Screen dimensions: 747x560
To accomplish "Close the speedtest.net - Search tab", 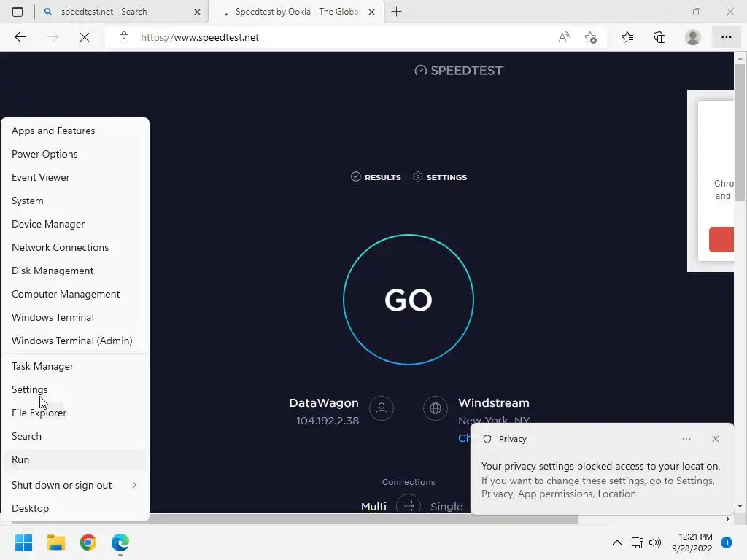I will tap(197, 12).
